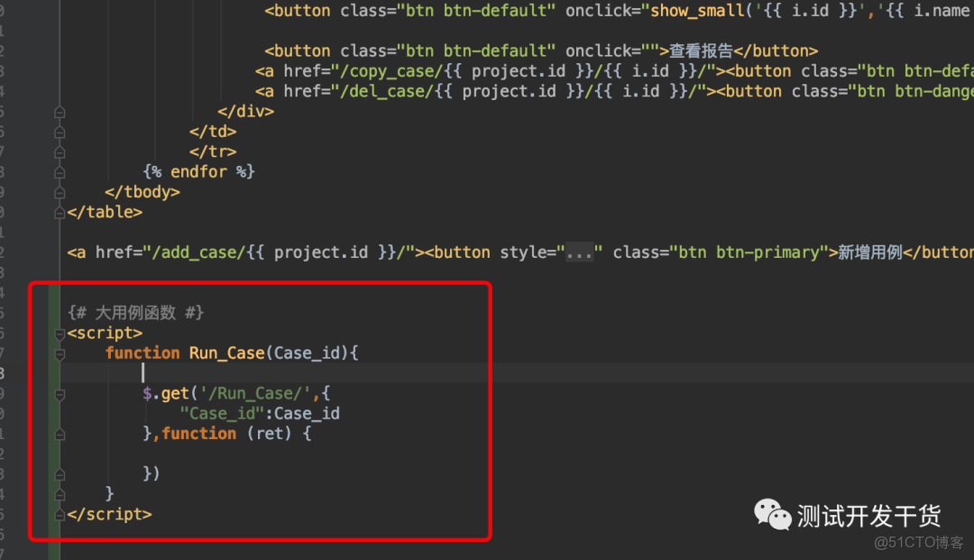This screenshot has width=974, height=560.
Task: Click the '/Run_Case/' URL string
Action: coord(254,393)
